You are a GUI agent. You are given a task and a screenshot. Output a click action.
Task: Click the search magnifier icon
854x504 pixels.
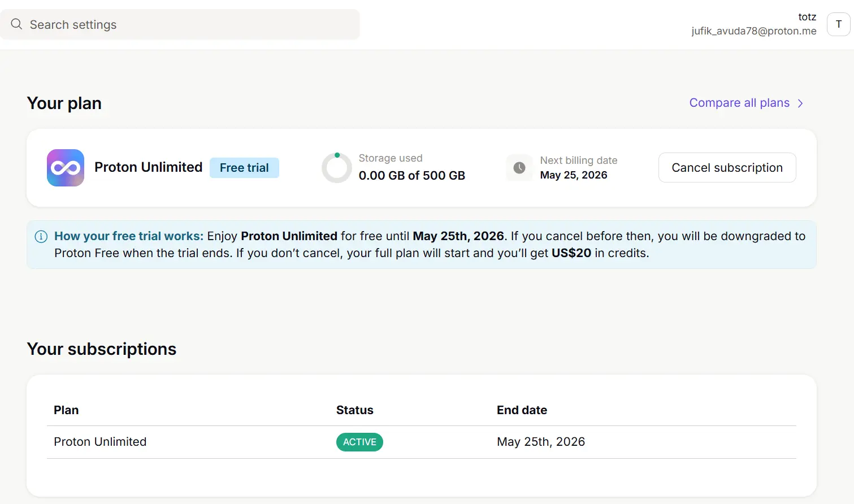point(16,24)
